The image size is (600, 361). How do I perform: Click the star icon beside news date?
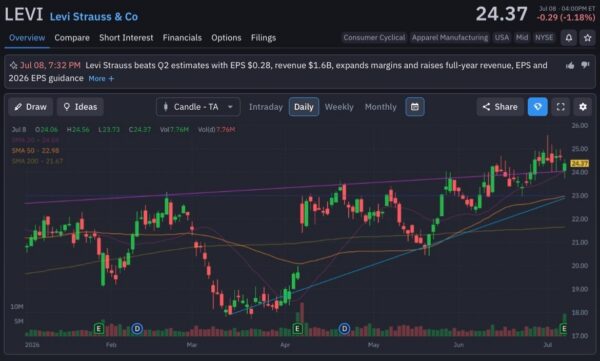click(x=13, y=65)
